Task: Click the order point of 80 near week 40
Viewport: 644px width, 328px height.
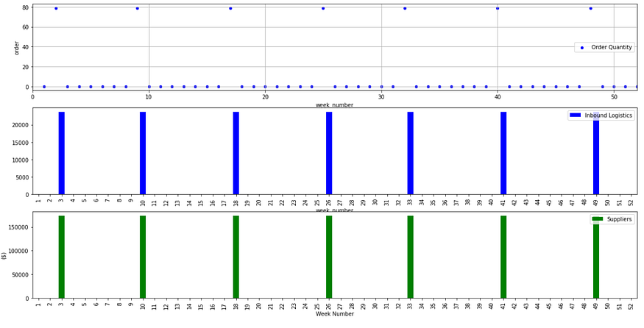Action: coord(498,8)
